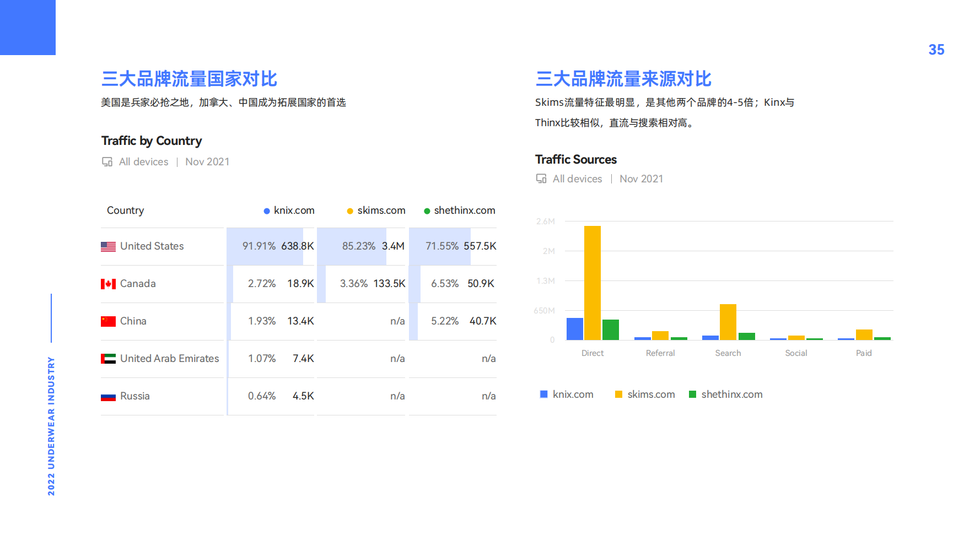This screenshot has height=551, width=980.
Task: Click the devices icon under Traffic Sources
Action: tap(541, 179)
